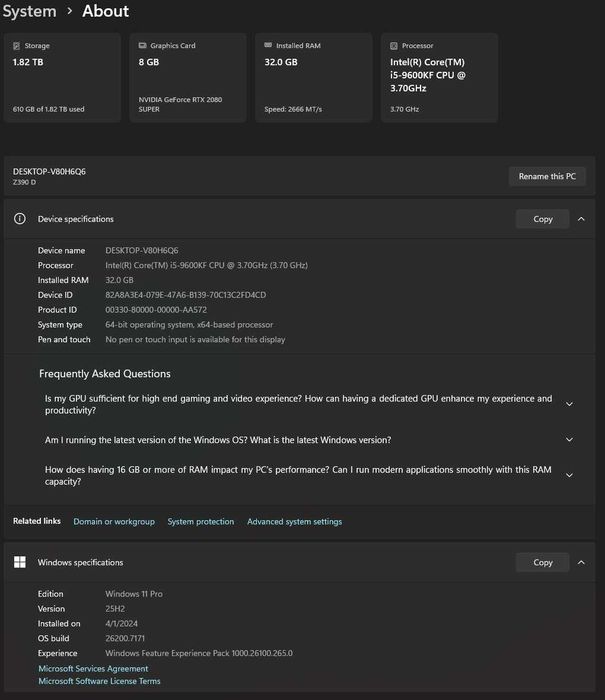Click the OS build value 26200.7171
605x700 pixels.
[125, 638]
